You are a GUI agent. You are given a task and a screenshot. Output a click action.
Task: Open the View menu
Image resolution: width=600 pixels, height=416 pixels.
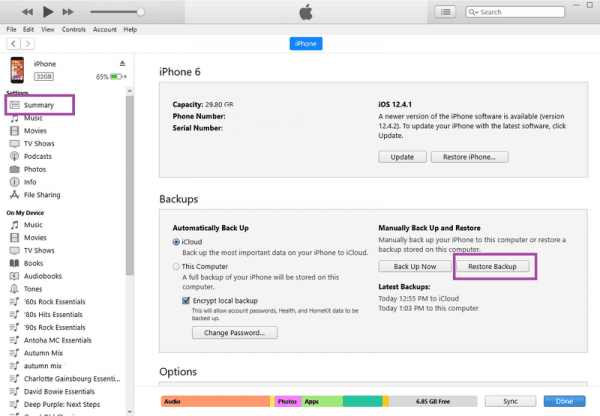click(x=48, y=29)
